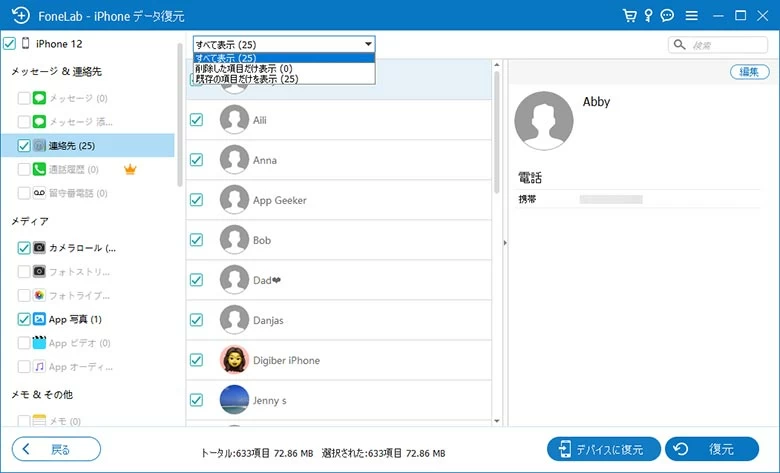Screen dimensions: 780x473
Task: Click the contact list scroll-down arrow
Action: point(496,421)
